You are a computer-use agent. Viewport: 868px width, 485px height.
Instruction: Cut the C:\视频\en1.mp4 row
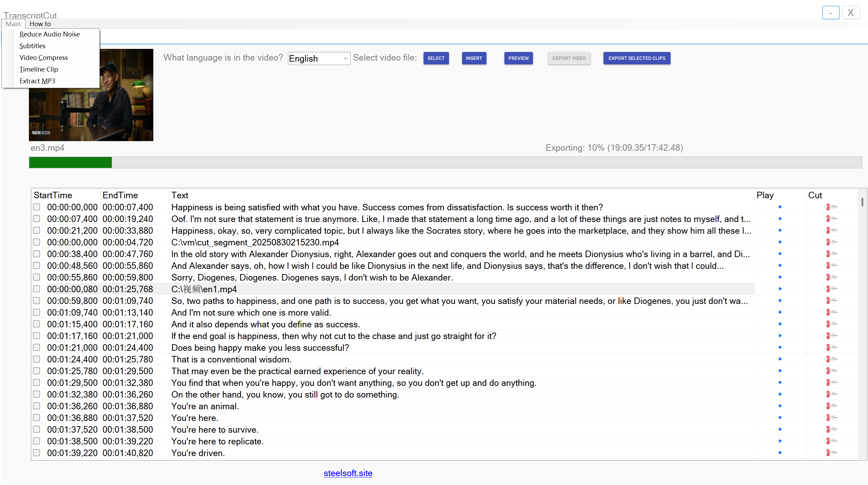click(x=832, y=289)
